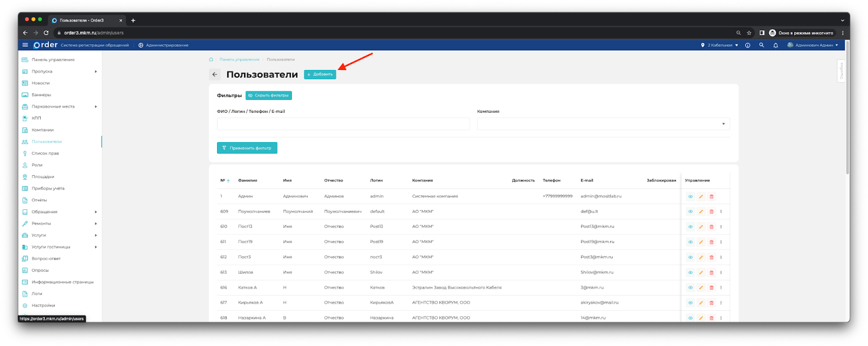Delete user Шилов with trash icon

pos(711,272)
